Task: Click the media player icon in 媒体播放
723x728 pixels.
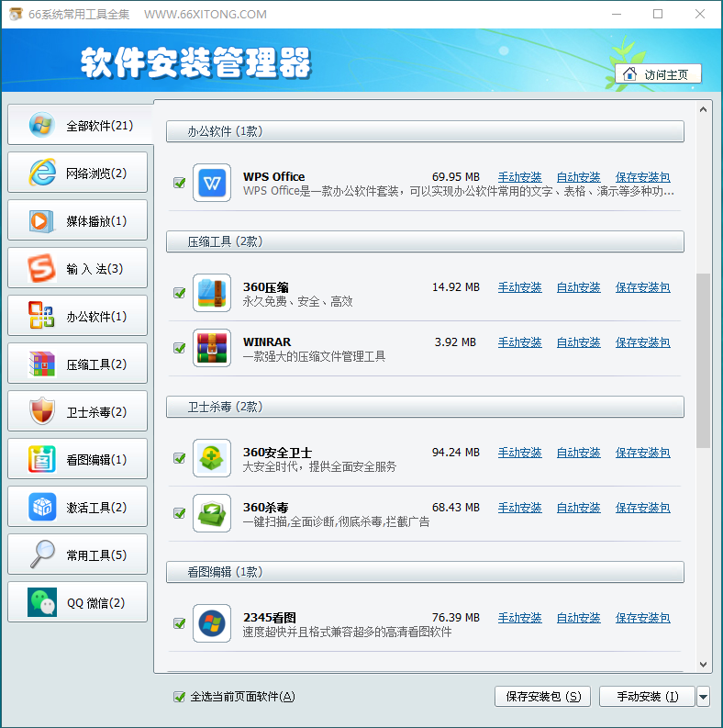Action: tap(42, 221)
